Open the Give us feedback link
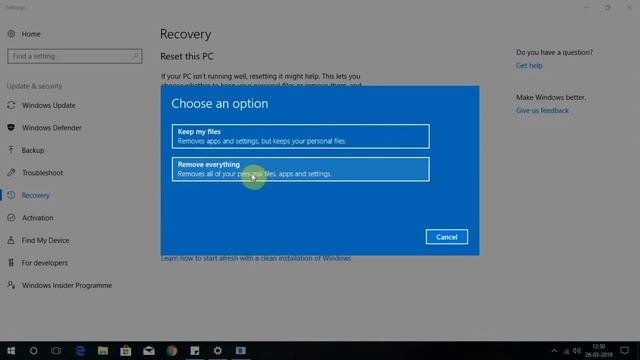Screen dimensions: 640x360 [x=542, y=110]
